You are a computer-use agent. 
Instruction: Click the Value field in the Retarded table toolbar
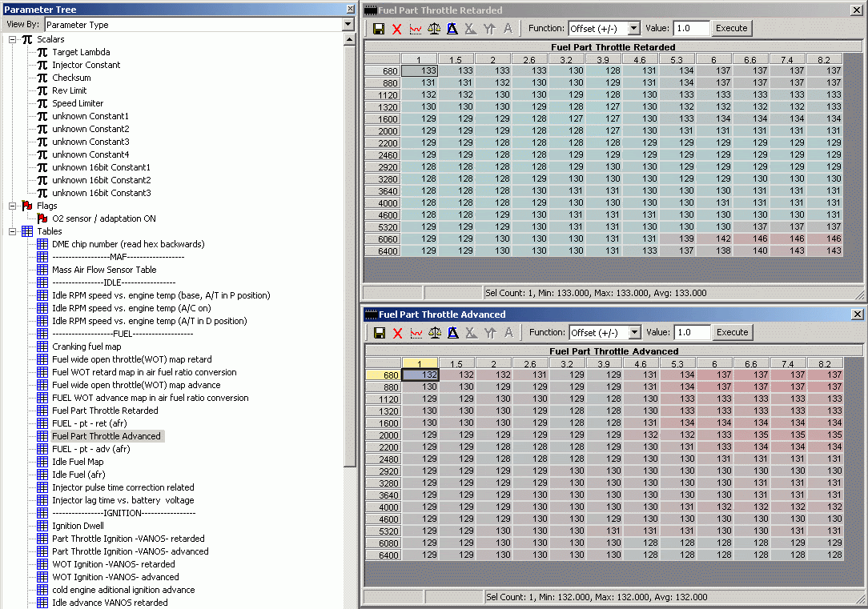coord(691,28)
